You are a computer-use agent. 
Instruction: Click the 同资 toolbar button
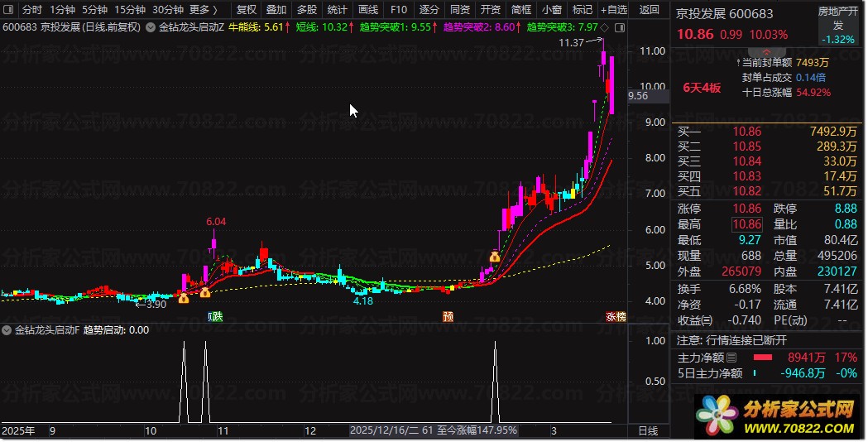(459, 9)
